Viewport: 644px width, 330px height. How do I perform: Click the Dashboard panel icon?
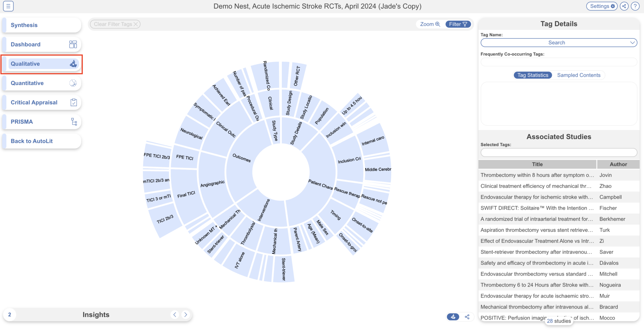(73, 44)
